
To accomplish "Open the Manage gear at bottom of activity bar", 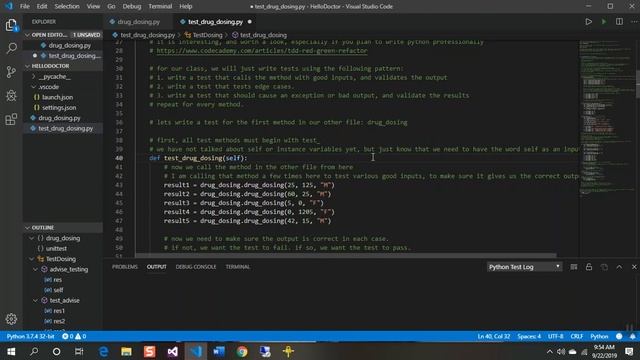I will 11,319.
